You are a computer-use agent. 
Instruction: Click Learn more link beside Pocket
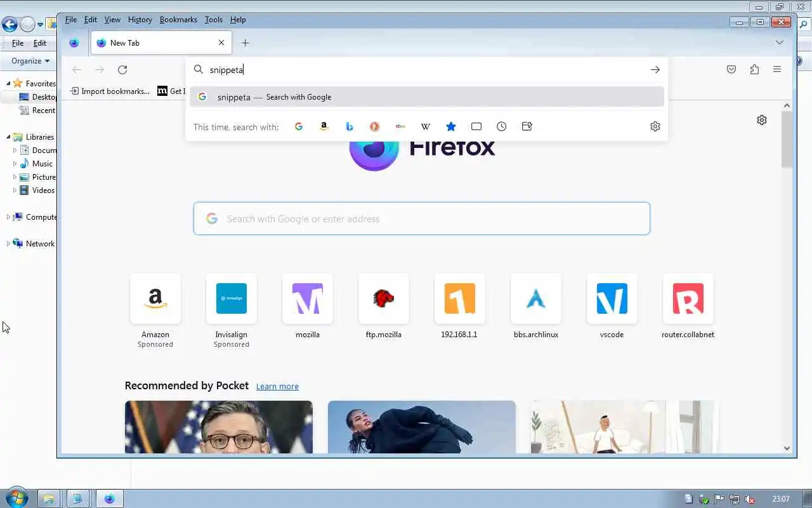tap(277, 386)
